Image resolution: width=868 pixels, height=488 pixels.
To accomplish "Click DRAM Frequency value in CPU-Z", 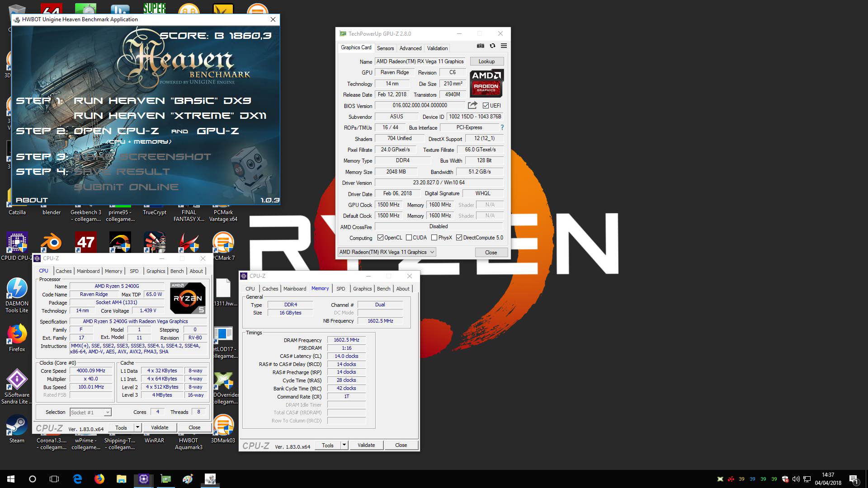I will [x=346, y=340].
